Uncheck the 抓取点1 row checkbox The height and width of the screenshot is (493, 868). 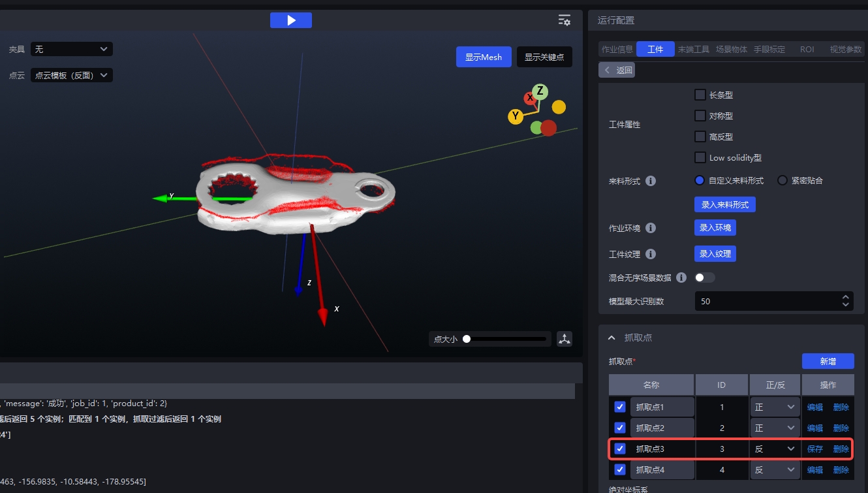click(x=620, y=407)
